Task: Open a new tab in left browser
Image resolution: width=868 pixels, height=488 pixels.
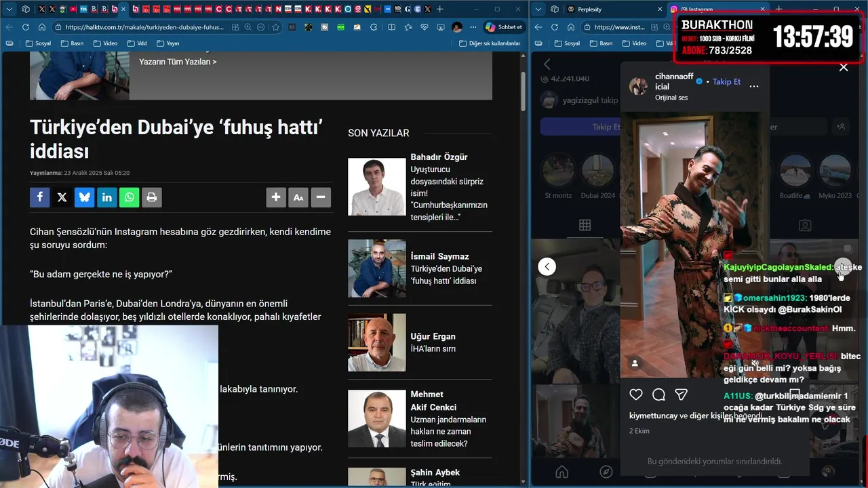Action: point(440,9)
